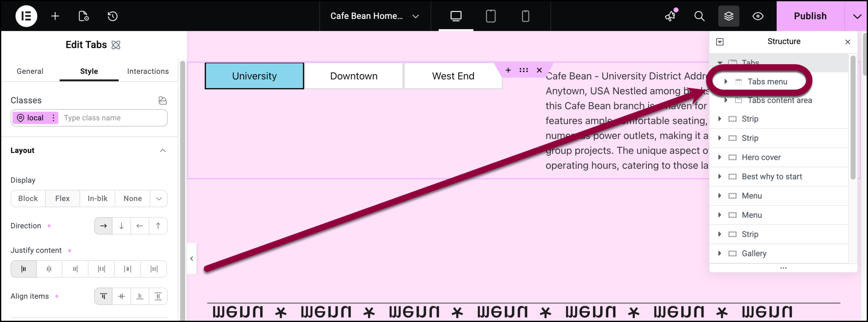This screenshot has height=322, width=868.
Task: Expand the Hero cover tree item
Action: 719,157
